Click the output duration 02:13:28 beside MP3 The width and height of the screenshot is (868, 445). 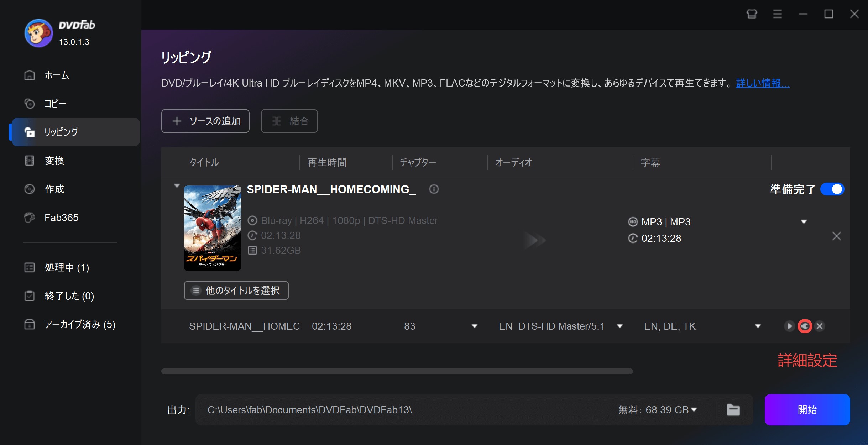(661, 238)
